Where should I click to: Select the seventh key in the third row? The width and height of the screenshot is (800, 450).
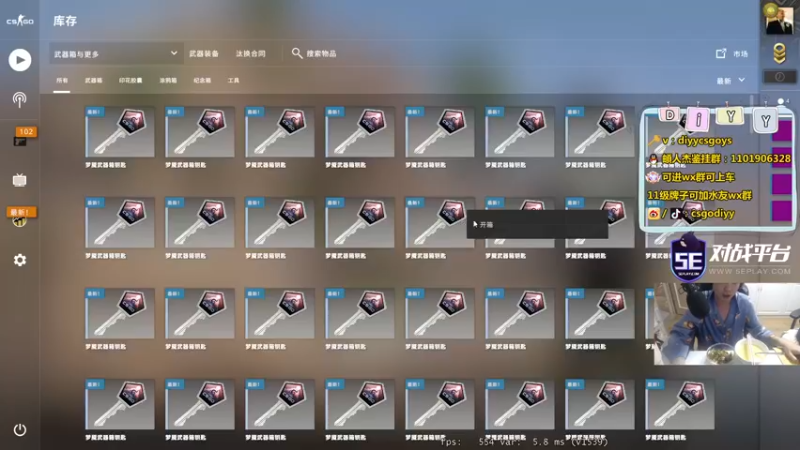coord(600,313)
